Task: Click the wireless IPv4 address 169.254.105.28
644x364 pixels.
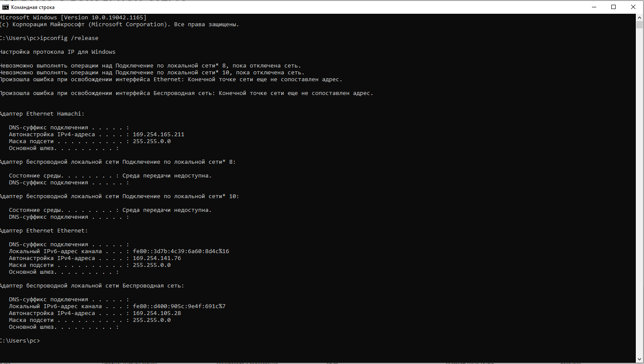Action: pyautogui.click(x=157, y=313)
